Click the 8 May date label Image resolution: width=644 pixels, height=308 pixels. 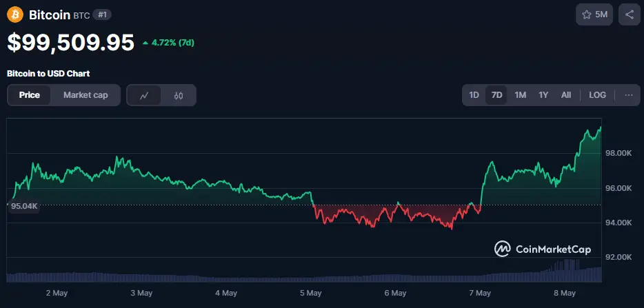click(x=564, y=293)
